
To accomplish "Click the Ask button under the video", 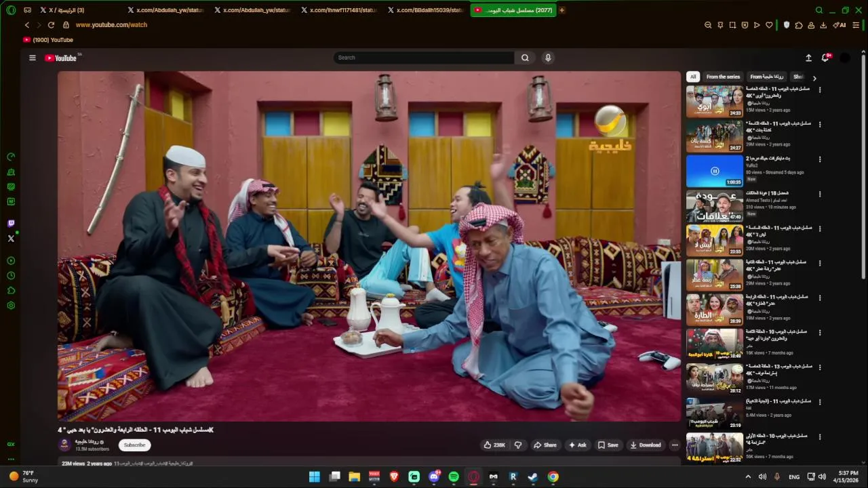I will pyautogui.click(x=578, y=445).
